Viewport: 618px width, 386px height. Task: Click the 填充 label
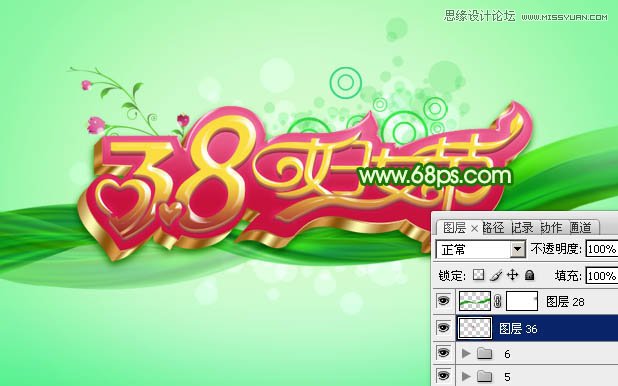point(568,275)
